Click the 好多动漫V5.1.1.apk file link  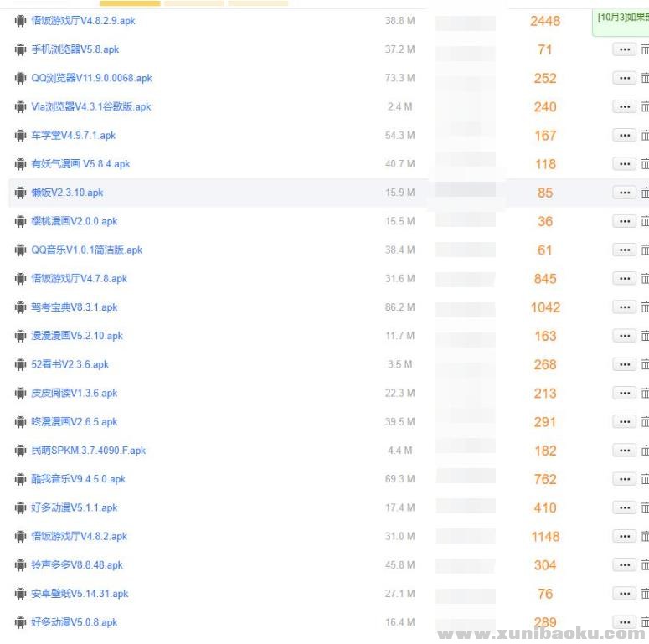(74, 507)
